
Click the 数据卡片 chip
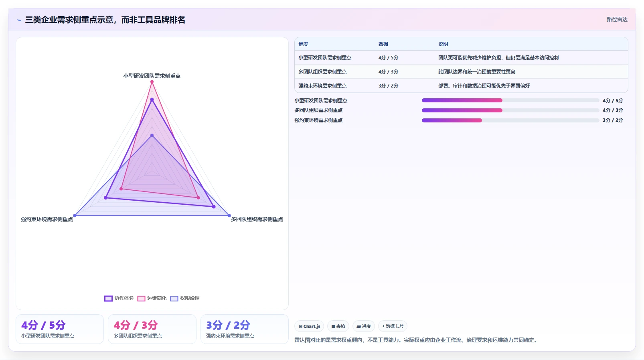[393, 326]
